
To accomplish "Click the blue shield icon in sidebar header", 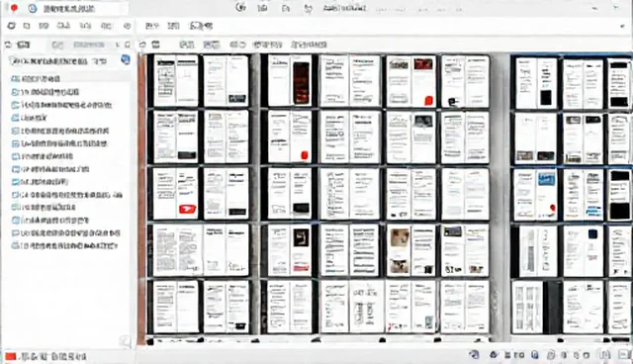I will (x=126, y=60).
